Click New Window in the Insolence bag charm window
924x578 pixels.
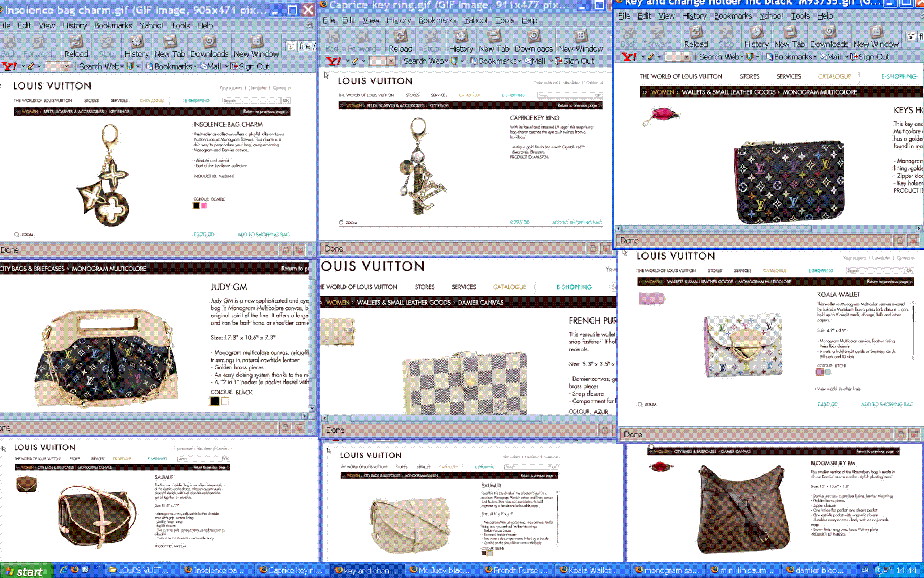click(256, 46)
